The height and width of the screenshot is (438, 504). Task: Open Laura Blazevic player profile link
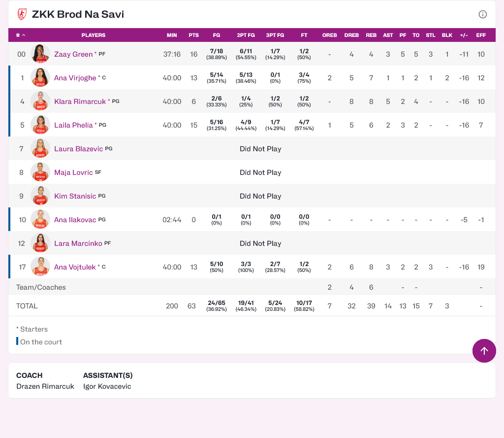coord(78,149)
